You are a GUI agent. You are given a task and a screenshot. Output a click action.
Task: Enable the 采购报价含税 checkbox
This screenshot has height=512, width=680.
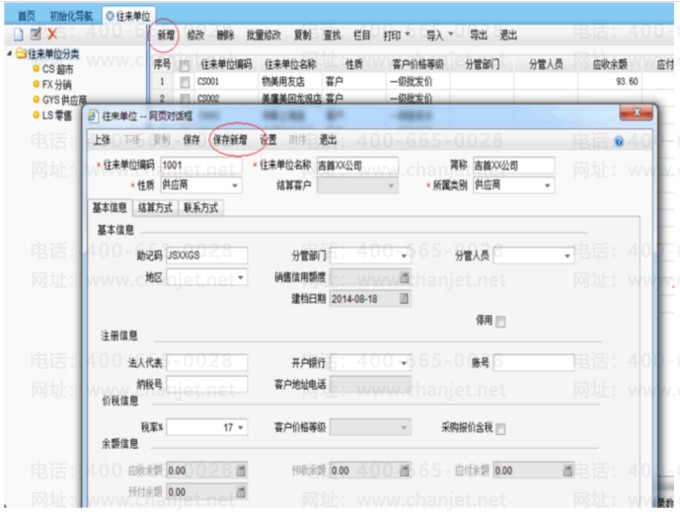[x=500, y=429]
